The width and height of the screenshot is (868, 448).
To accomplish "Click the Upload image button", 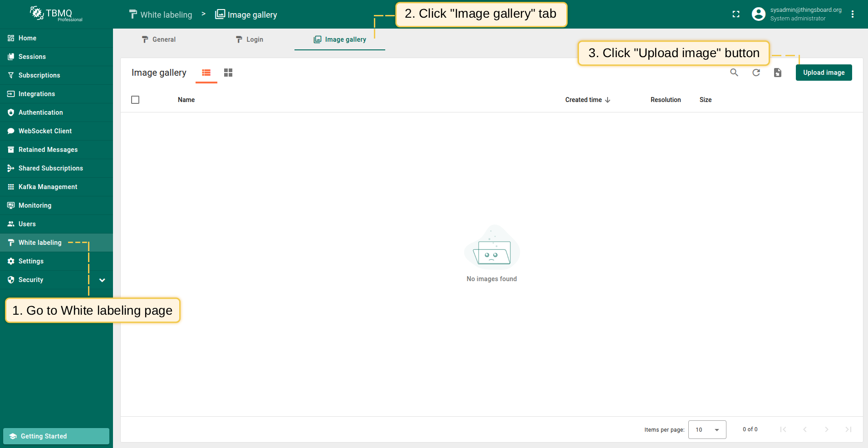I will tap(824, 73).
